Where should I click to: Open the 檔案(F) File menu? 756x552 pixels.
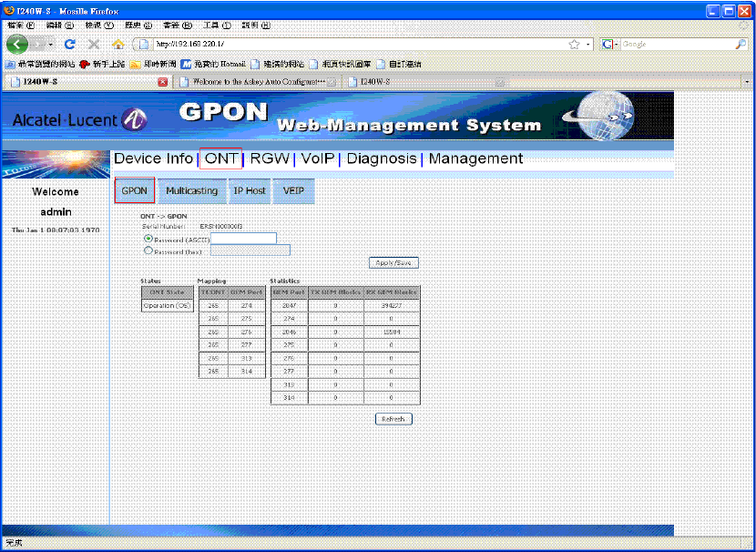point(21,26)
